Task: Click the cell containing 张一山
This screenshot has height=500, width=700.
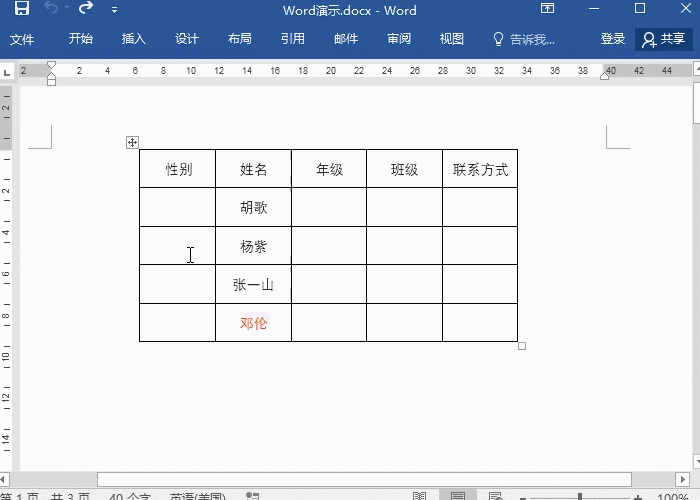Action: click(x=253, y=284)
